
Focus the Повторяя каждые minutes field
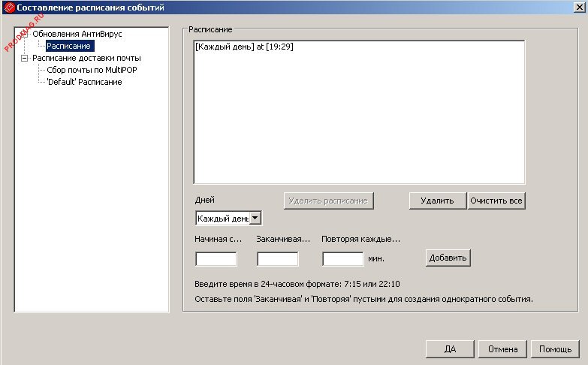342,258
